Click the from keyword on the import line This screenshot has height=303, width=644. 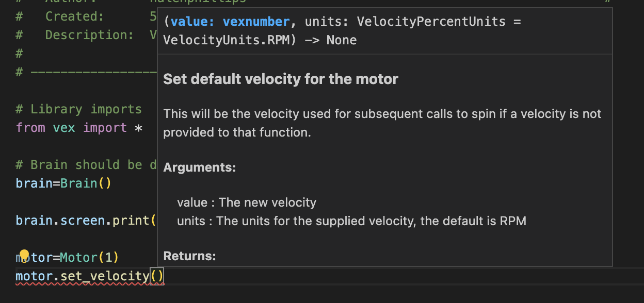point(30,128)
